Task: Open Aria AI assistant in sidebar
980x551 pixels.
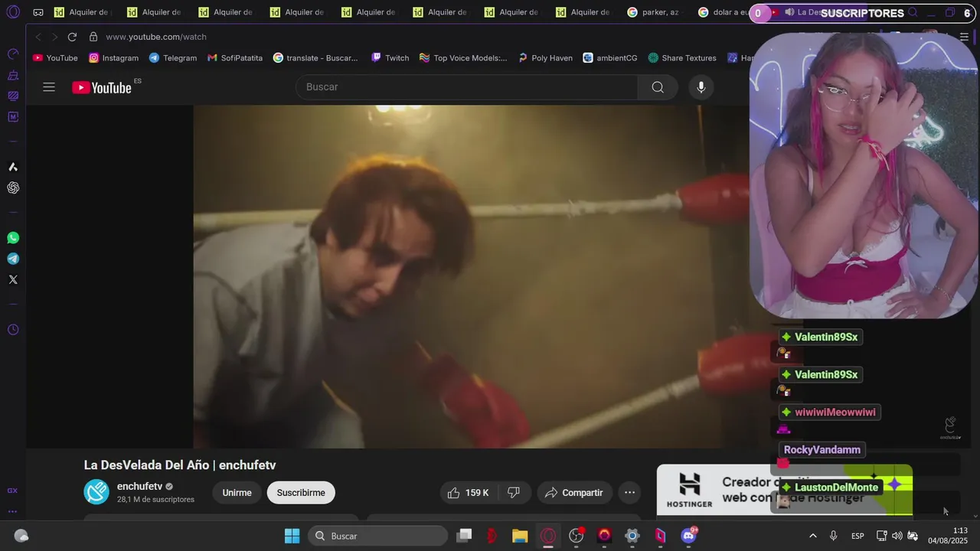Action: [13, 167]
